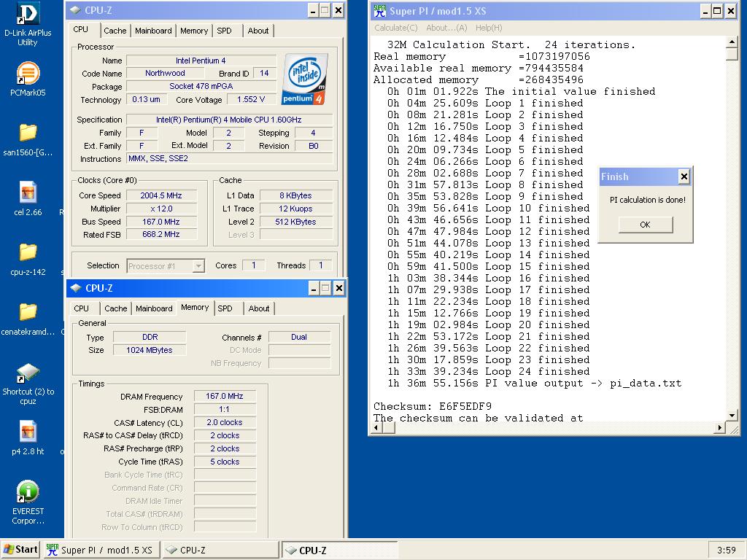The image size is (747, 560).
Task: Click the Multiplier value x 12.0
Action: [x=161, y=209]
